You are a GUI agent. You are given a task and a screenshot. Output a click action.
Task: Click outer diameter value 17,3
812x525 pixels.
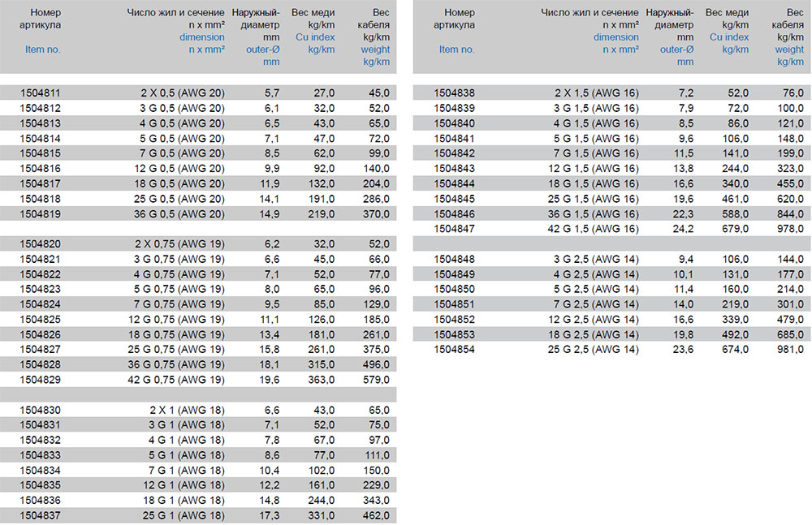click(269, 516)
